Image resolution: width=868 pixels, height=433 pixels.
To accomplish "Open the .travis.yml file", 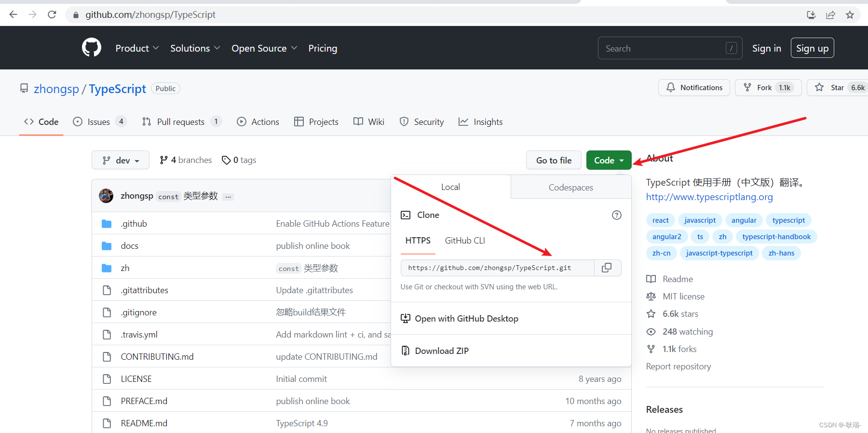I will (x=139, y=335).
